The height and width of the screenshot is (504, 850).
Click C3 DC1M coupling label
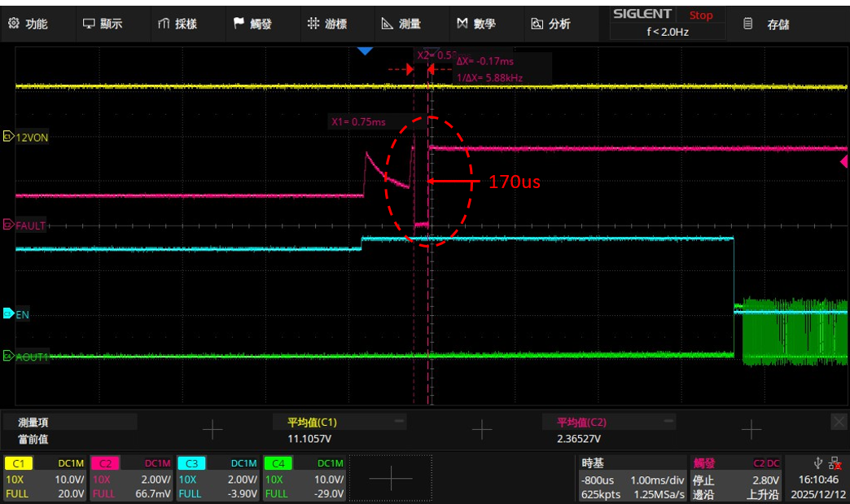coord(244,463)
